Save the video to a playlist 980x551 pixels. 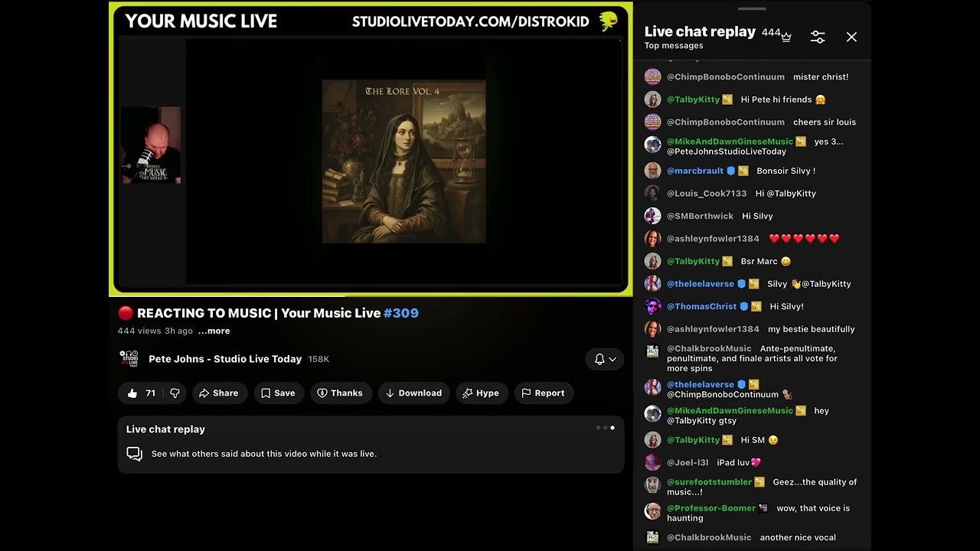click(x=278, y=393)
